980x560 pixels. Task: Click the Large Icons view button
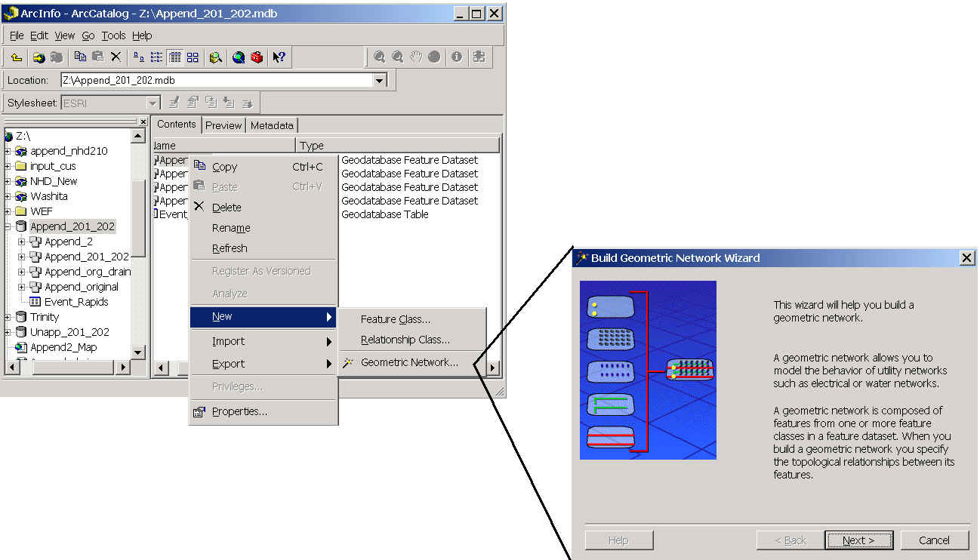(138, 57)
